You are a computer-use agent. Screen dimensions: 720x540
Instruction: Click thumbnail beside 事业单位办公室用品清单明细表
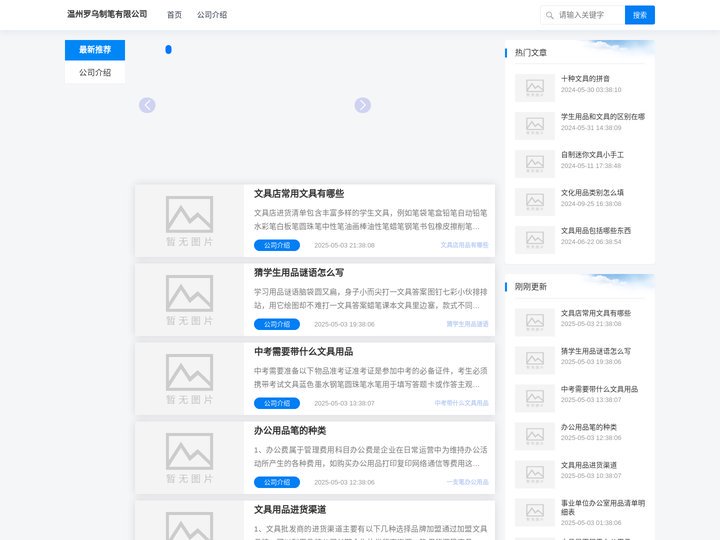coord(534,512)
